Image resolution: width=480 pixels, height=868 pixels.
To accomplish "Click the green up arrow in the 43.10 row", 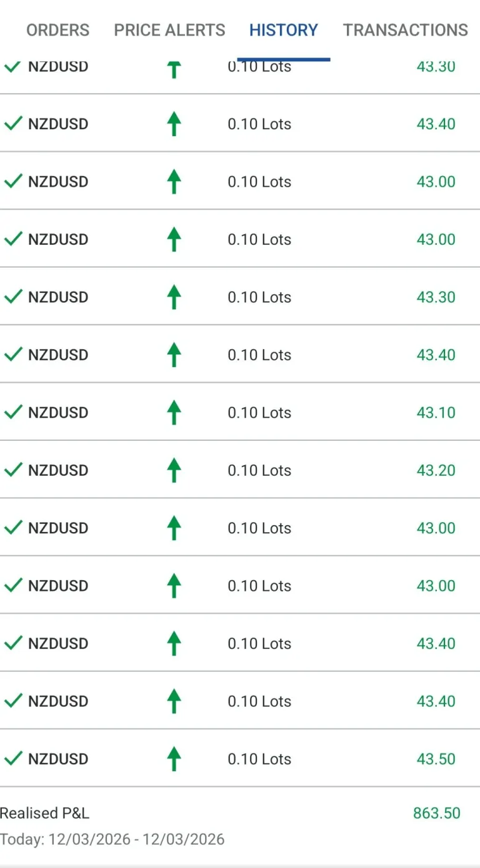I will tap(174, 413).
